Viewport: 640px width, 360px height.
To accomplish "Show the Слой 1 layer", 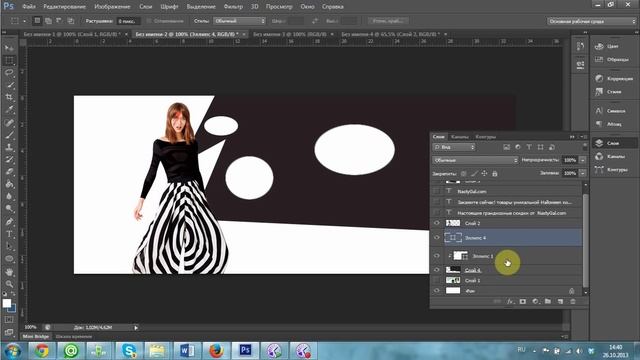I will click(x=437, y=280).
